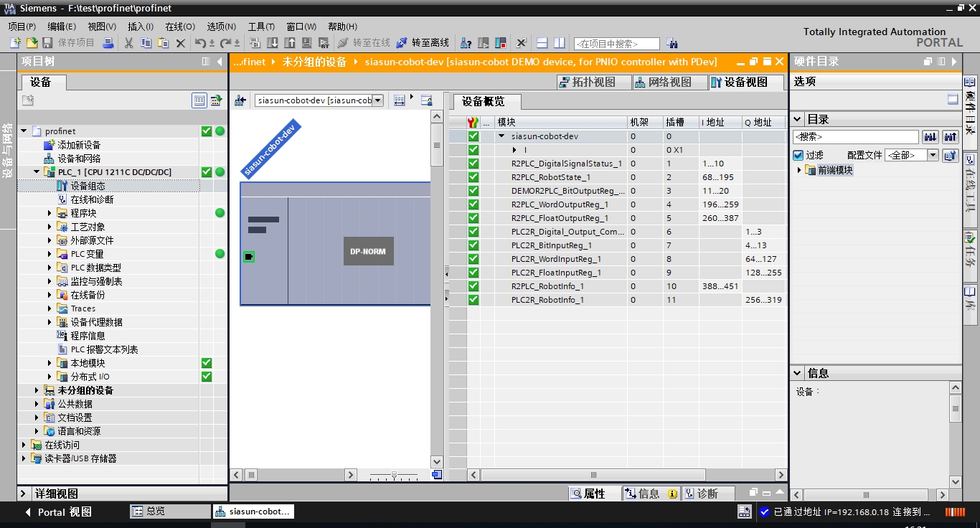The image size is (980, 528).
Task: Open the 在线(O) menu
Action: [x=180, y=27]
